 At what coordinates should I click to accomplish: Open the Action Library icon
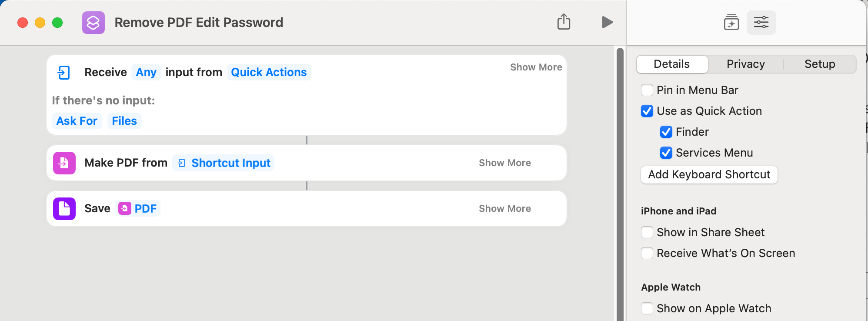point(731,22)
